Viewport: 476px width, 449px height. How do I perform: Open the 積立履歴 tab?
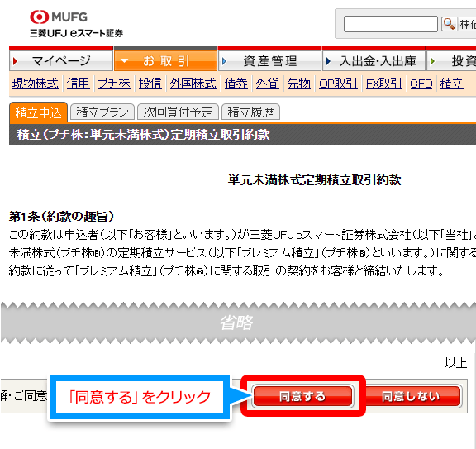coord(250,112)
